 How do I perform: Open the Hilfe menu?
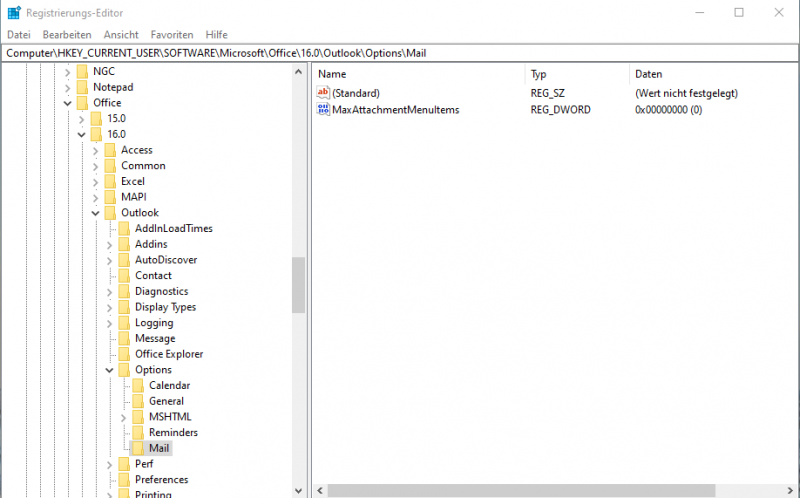pyautogui.click(x=216, y=35)
